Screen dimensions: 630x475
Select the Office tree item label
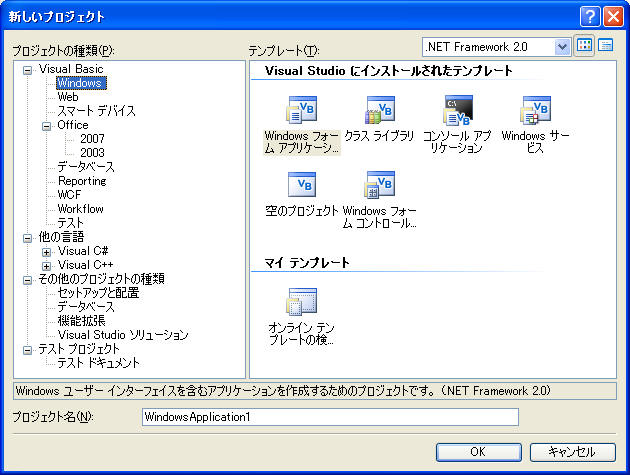coord(73,125)
